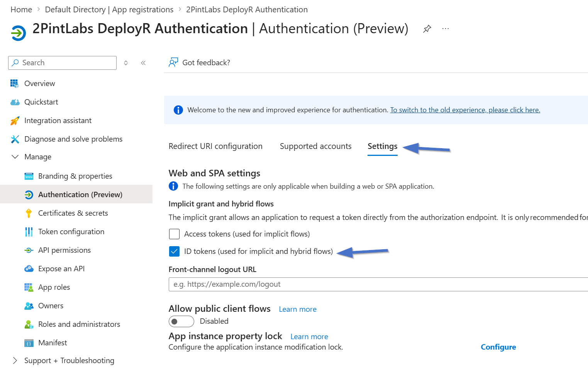Screen dimensions: 588x382
Task: Collapse the Manage section
Action: tap(15, 157)
